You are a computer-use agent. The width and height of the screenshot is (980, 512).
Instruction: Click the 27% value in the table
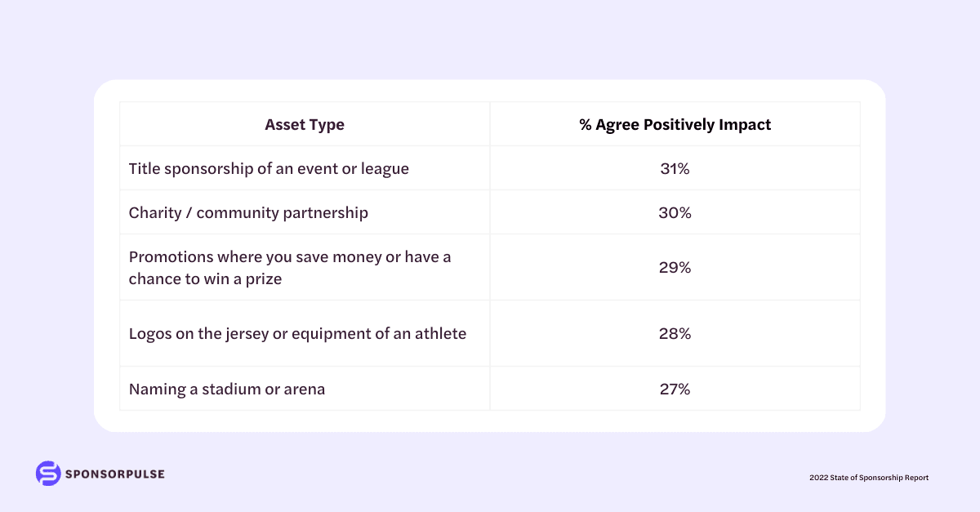pyautogui.click(x=675, y=389)
